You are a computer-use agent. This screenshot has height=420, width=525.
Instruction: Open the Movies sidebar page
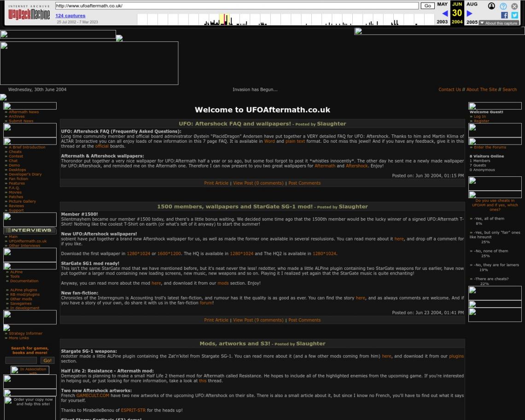[15, 192]
